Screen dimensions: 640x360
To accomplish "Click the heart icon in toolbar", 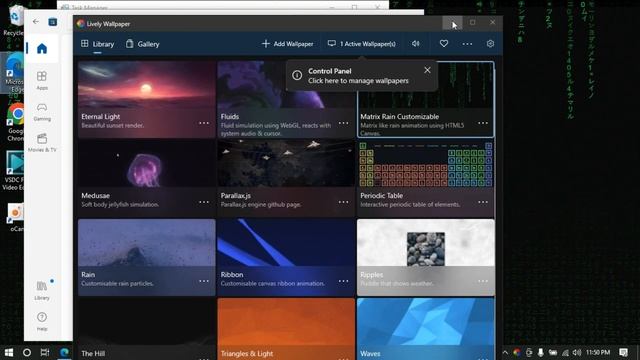I will click(444, 44).
